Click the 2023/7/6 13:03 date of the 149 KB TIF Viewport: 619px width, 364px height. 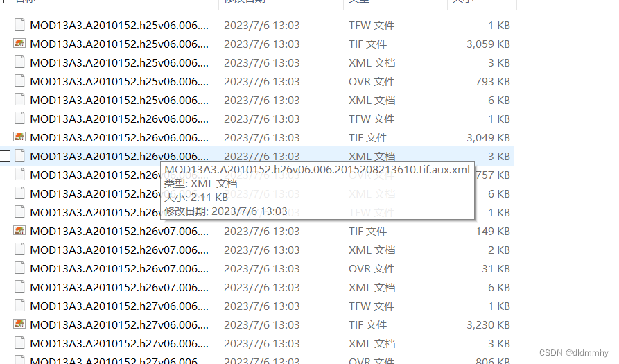pos(262,232)
